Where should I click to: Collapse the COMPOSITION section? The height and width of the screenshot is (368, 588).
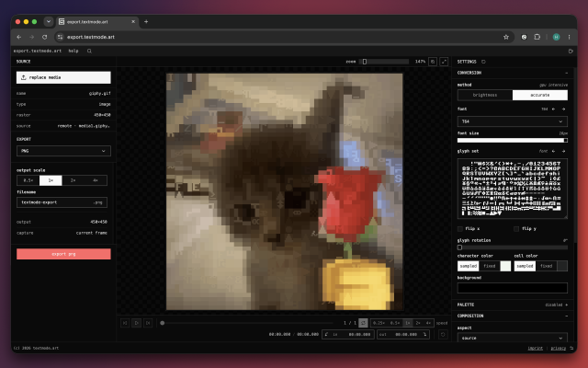tap(566, 316)
